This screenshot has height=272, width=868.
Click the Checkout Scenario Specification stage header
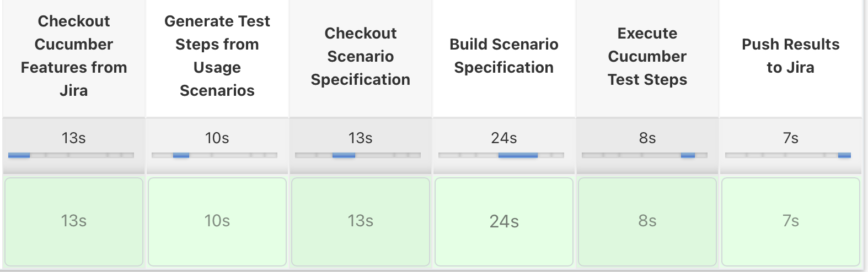click(361, 56)
